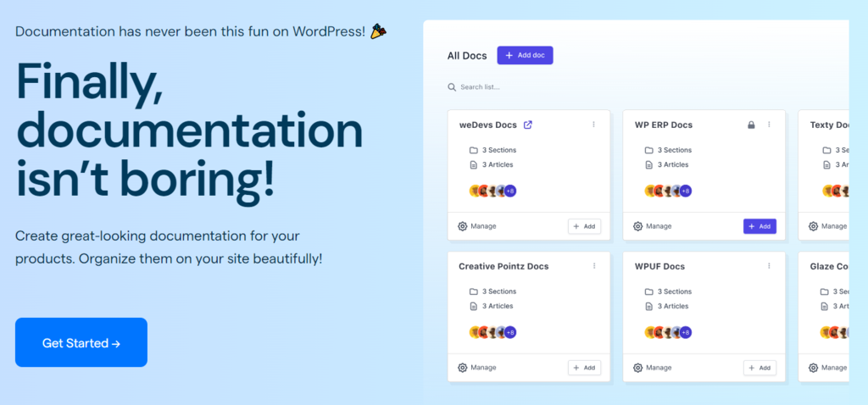Click Manage gear on Creative Pointz Docs
Screen dimensions: 868x405
pyautogui.click(x=463, y=368)
